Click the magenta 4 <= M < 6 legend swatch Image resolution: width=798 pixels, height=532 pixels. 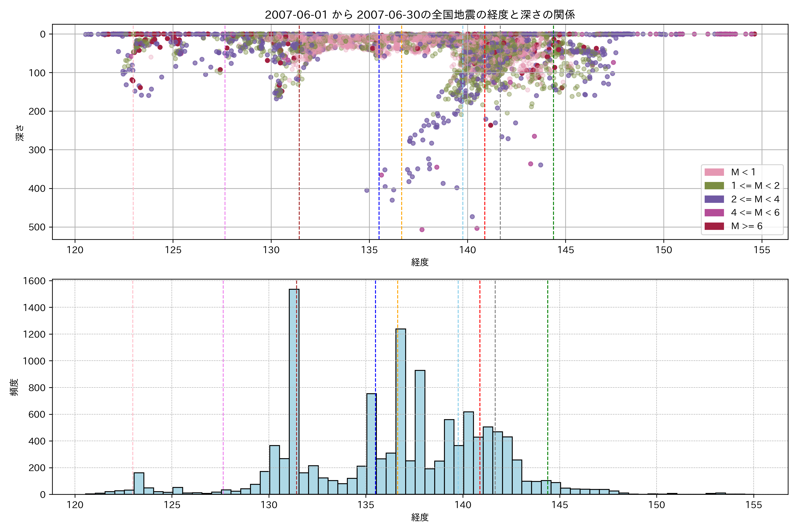714,213
